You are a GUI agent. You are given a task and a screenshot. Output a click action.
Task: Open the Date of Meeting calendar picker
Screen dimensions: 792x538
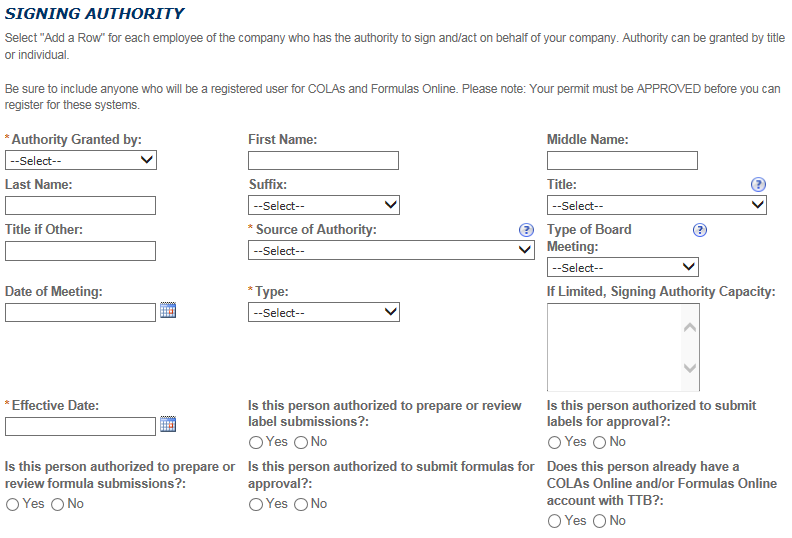point(168,311)
